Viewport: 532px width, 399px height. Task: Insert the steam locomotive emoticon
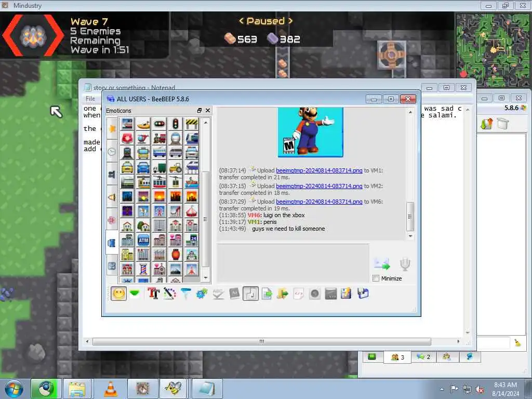[x=159, y=138]
